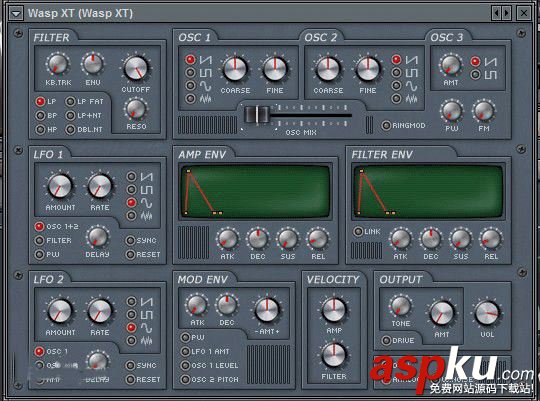Click the LFO 1 AMOUNT knob

[x=60, y=186]
